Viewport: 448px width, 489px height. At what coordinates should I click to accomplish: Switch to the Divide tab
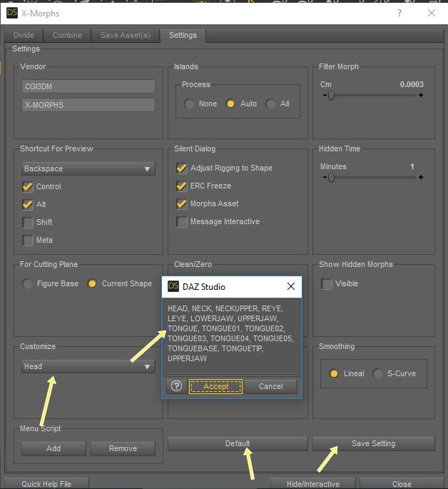pyautogui.click(x=24, y=35)
